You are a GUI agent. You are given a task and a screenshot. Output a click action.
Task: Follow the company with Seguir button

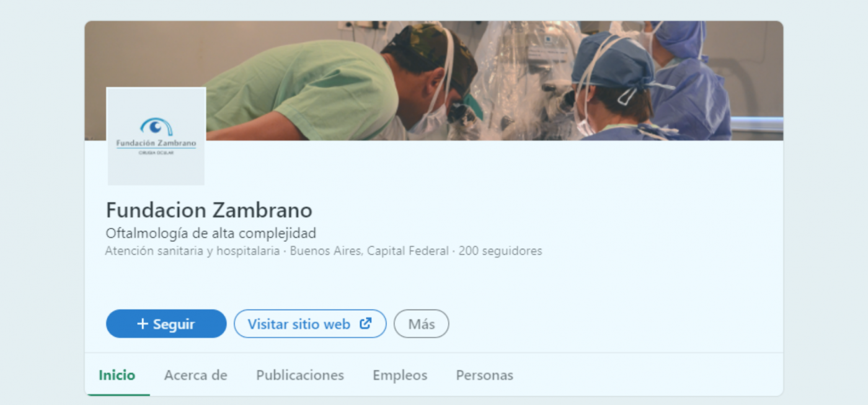point(166,324)
